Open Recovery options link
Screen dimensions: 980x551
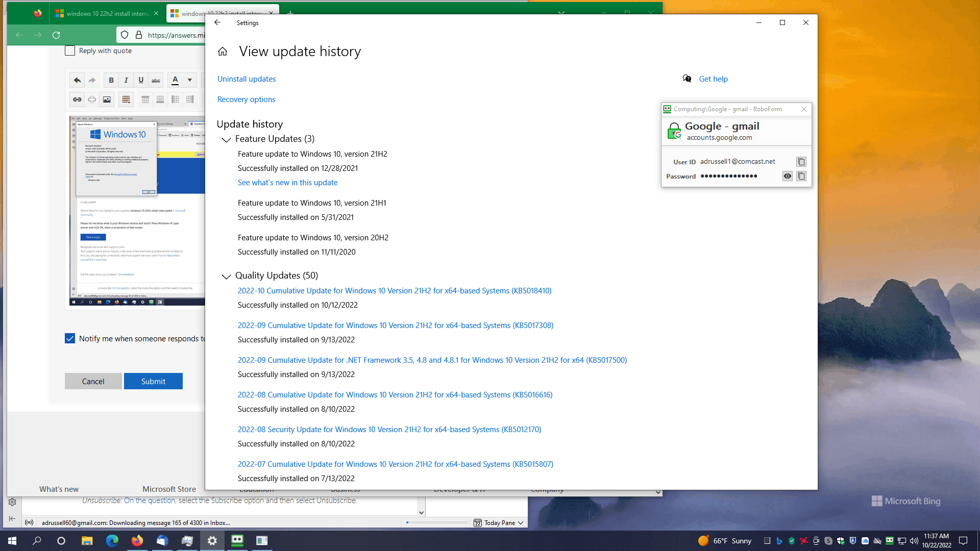coord(246,99)
